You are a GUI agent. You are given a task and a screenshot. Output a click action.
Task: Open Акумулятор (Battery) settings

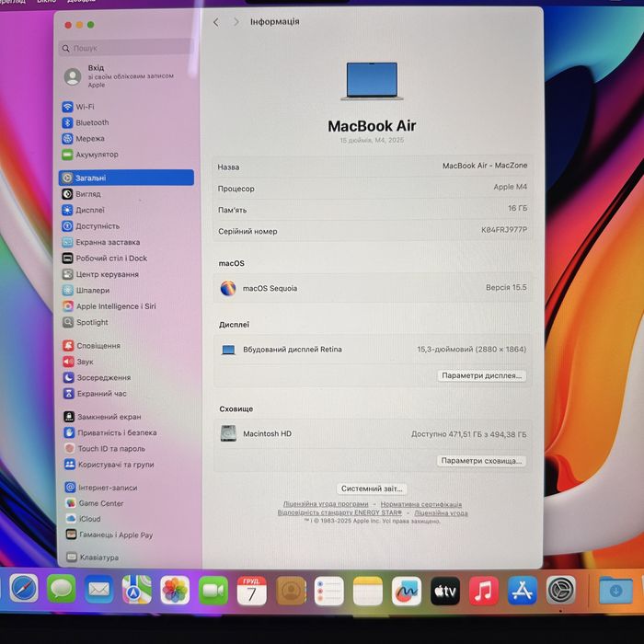[90, 155]
